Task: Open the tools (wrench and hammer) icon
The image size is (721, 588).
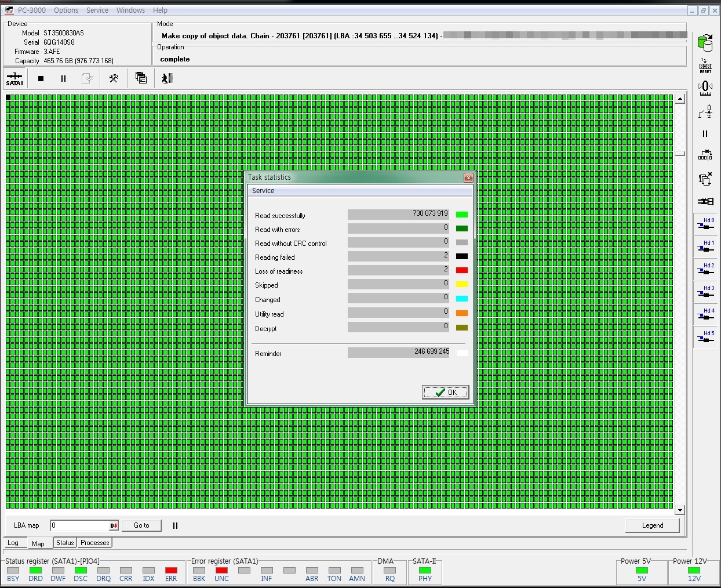Action: pyautogui.click(x=114, y=78)
